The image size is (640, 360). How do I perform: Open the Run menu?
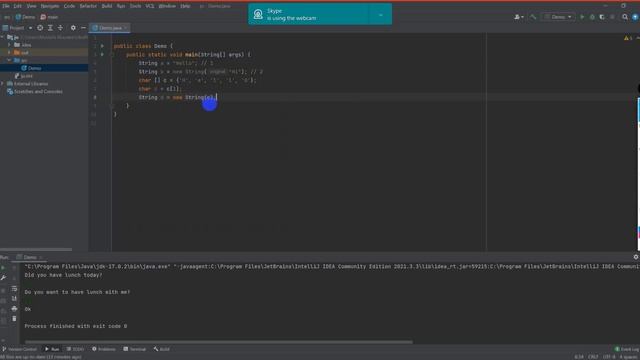121,6
